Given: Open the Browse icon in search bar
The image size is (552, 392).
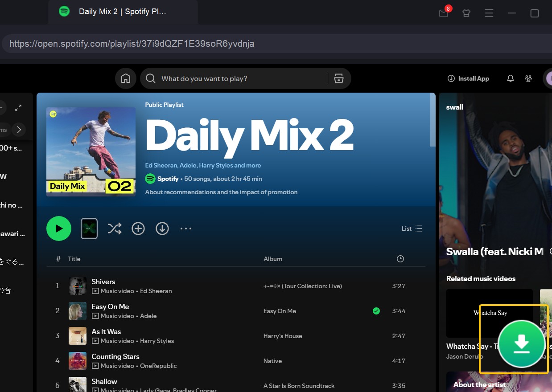Looking at the screenshot, I should (339, 78).
